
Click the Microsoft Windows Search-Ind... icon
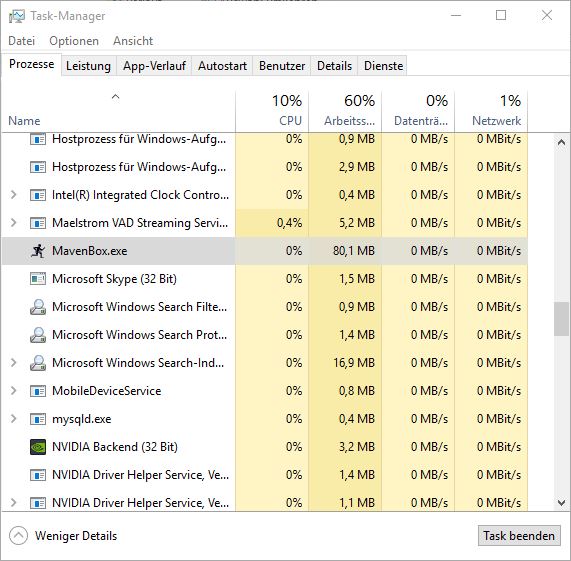[x=38, y=363]
